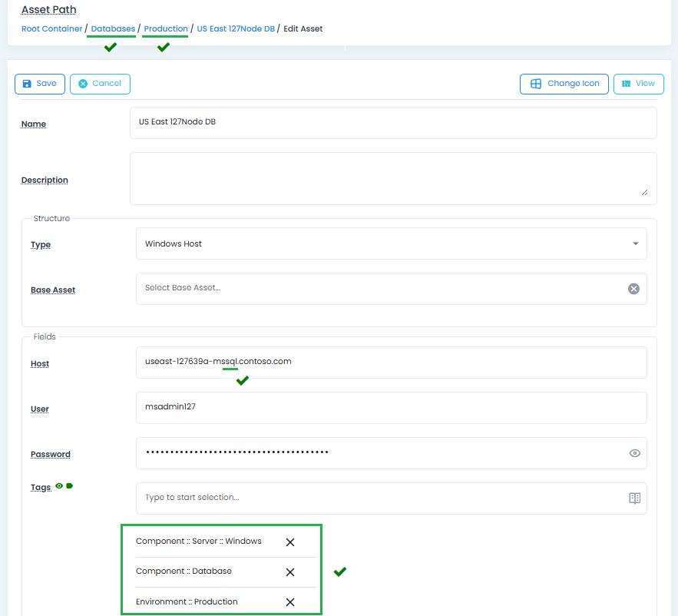678x616 pixels.
Task: Toggle the green eye icon beside Tags
Action: 59,485
